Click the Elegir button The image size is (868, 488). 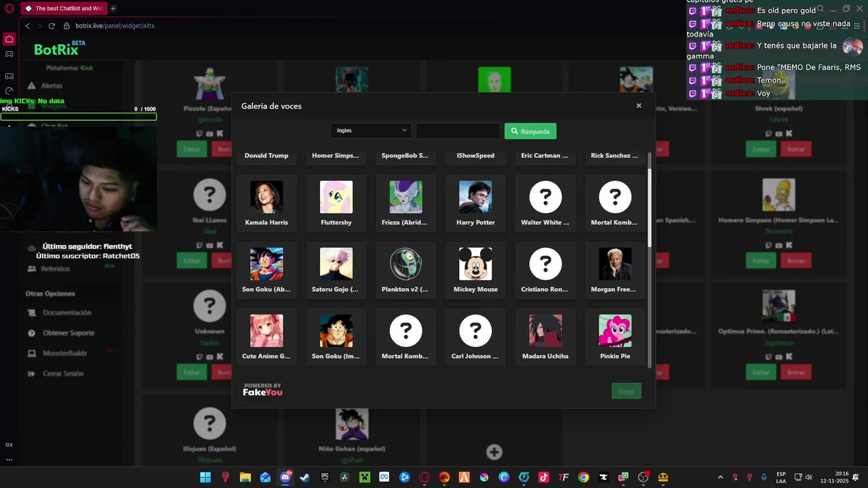point(626,391)
